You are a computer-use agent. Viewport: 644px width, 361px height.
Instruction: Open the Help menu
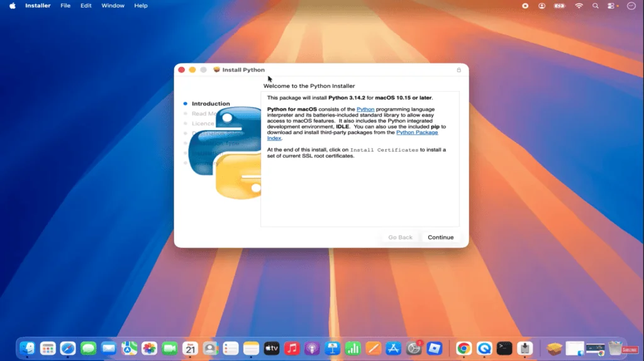[141, 6]
